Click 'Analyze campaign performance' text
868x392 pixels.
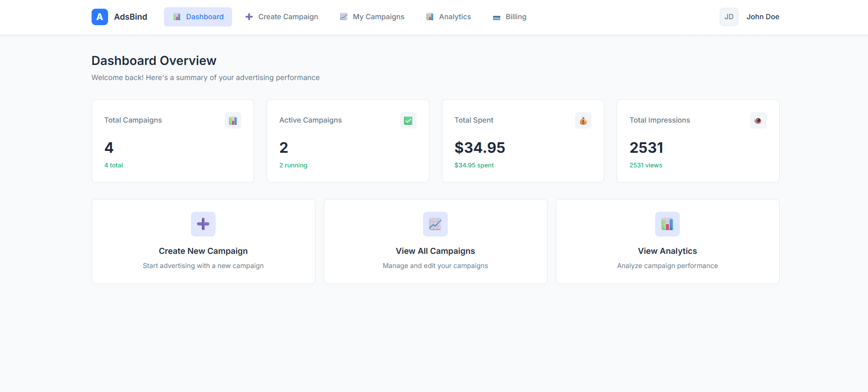pos(667,266)
